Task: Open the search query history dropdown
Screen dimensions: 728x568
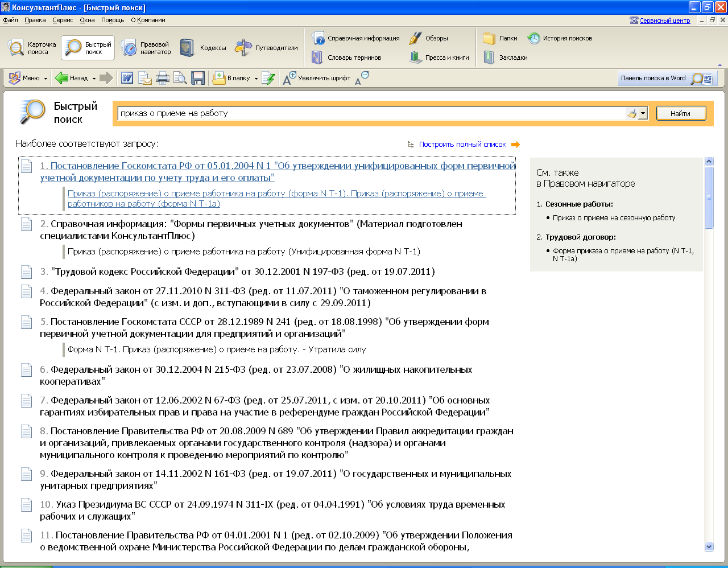Action: [x=643, y=113]
